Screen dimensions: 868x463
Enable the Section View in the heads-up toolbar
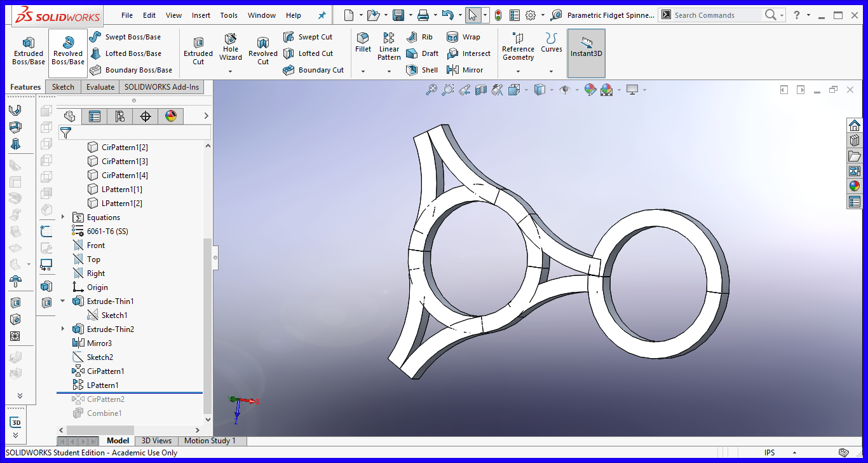pyautogui.click(x=481, y=90)
